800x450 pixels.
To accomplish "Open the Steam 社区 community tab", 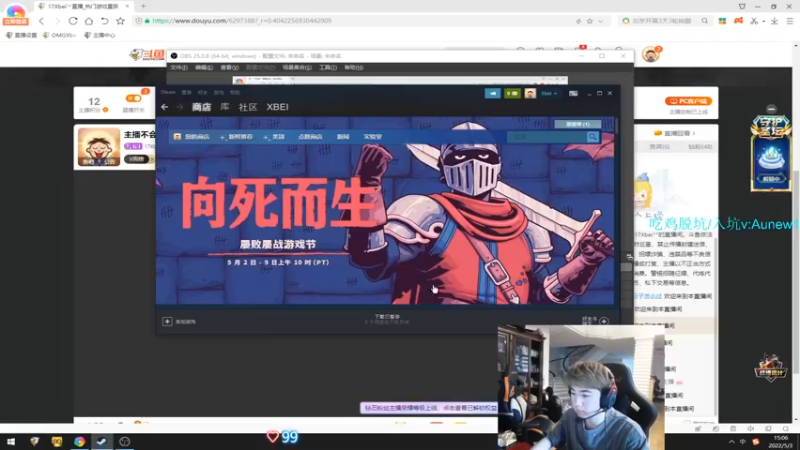I will [x=248, y=107].
